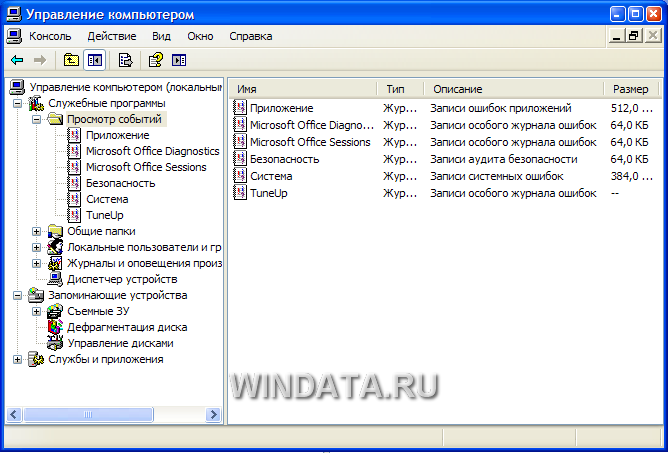The width and height of the screenshot is (668, 453).
Task: Select Безопасность in the tree
Action: pyautogui.click(x=121, y=183)
